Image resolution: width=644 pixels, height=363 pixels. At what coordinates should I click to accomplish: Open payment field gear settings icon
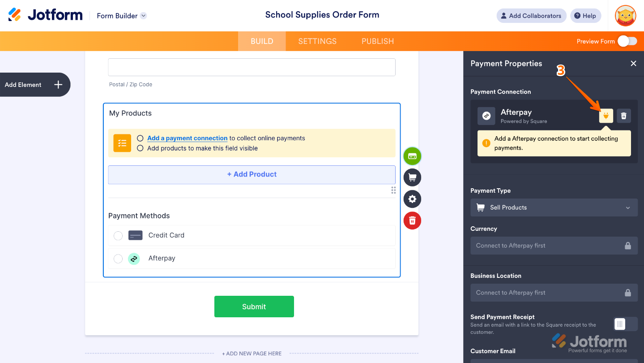(412, 199)
